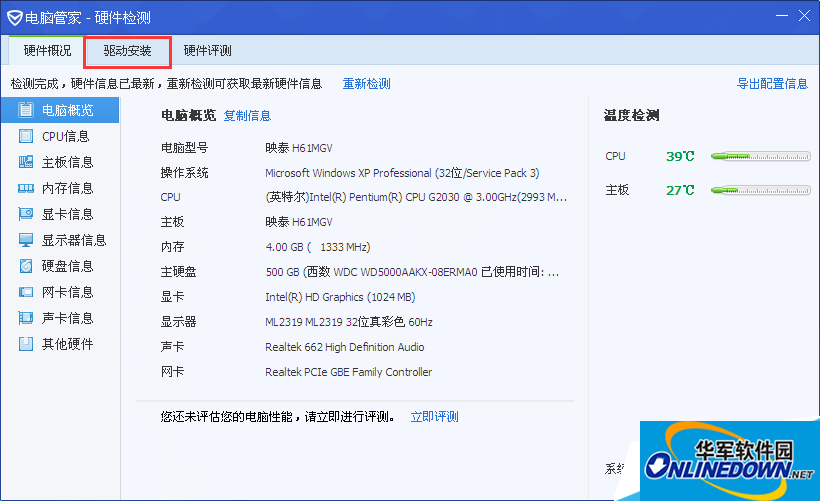820x501 pixels.
Task: Select 主板信息 in the sidebar
Action: [x=60, y=162]
